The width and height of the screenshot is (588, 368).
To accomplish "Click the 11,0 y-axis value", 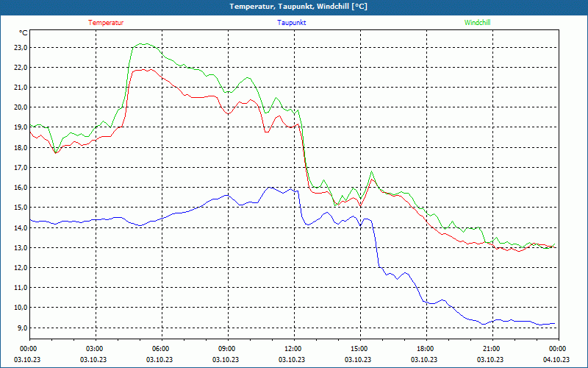I will pos(21,288).
